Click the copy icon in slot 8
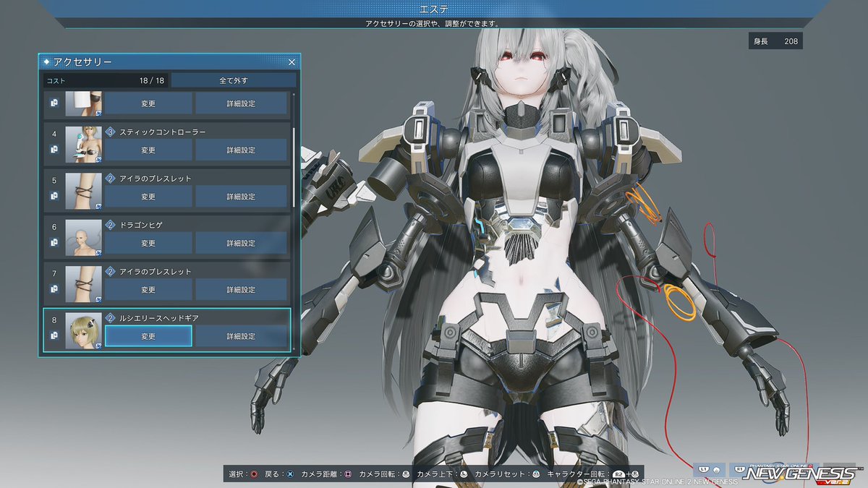This screenshot has width=868, height=488. coord(54,335)
